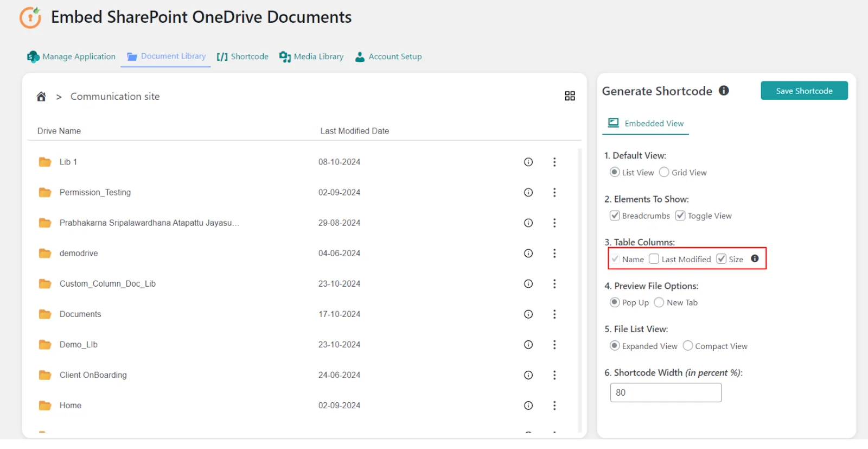
Task: Open Manage Application tab
Action: [71, 56]
